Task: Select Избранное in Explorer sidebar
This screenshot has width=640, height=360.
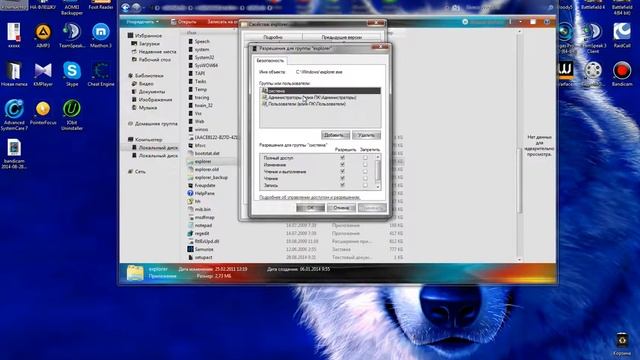Action: click(x=145, y=36)
